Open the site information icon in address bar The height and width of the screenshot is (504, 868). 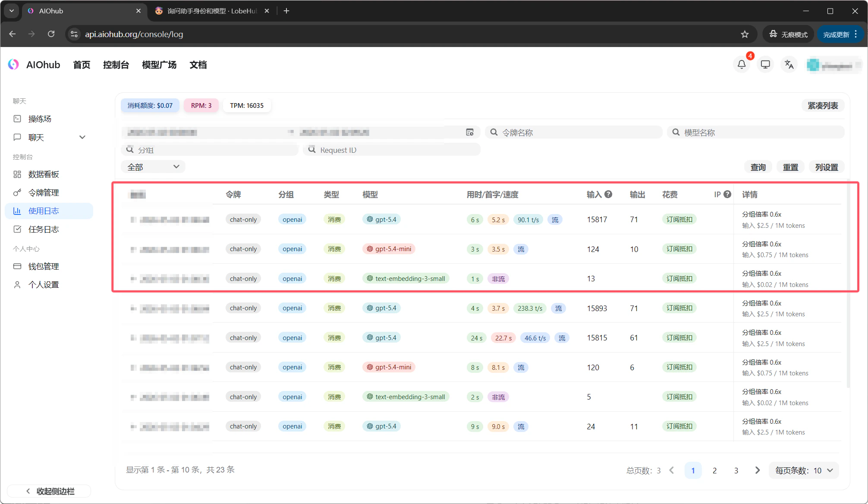74,34
